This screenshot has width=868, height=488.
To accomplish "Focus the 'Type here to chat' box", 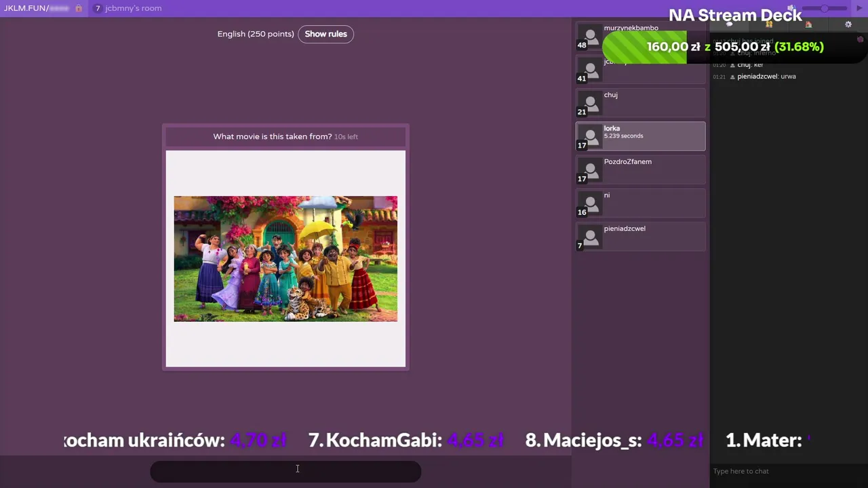I will (789, 471).
